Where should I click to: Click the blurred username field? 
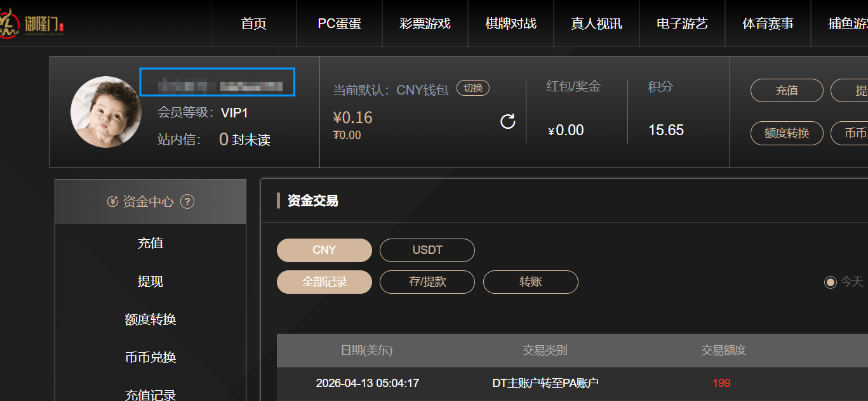click(x=217, y=82)
